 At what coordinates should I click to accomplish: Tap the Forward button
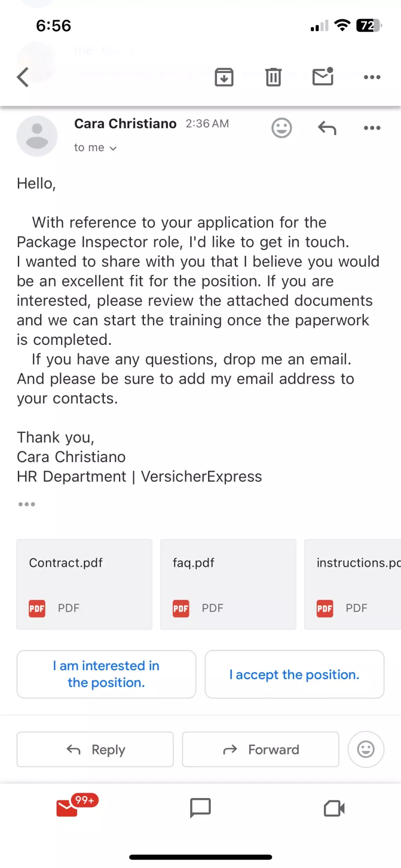pyautogui.click(x=261, y=749)
